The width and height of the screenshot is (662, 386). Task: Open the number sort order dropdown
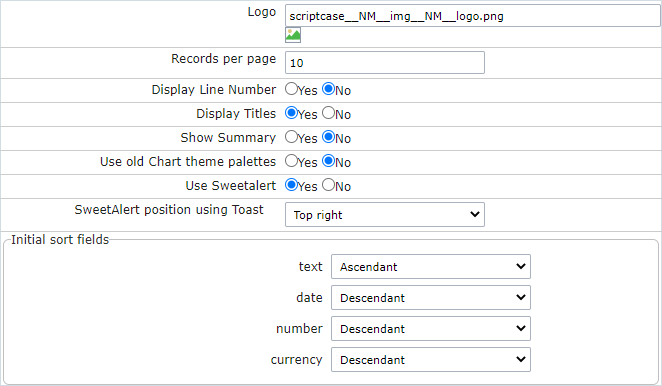pyautogui.click(x=431, y=329)
